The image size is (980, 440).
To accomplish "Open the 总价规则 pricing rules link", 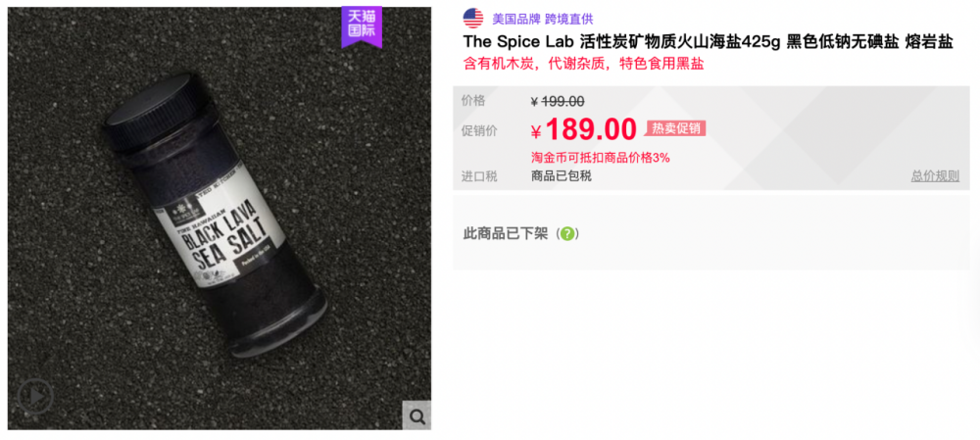I will 934,176.
